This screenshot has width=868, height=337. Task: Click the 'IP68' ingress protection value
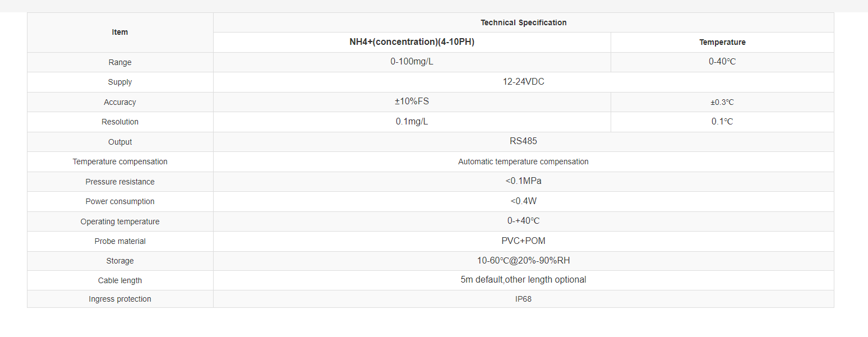(523, 299)
